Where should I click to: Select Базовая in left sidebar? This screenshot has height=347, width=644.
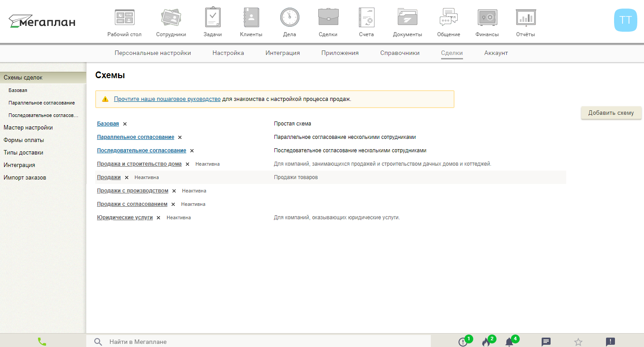point(18,90)
